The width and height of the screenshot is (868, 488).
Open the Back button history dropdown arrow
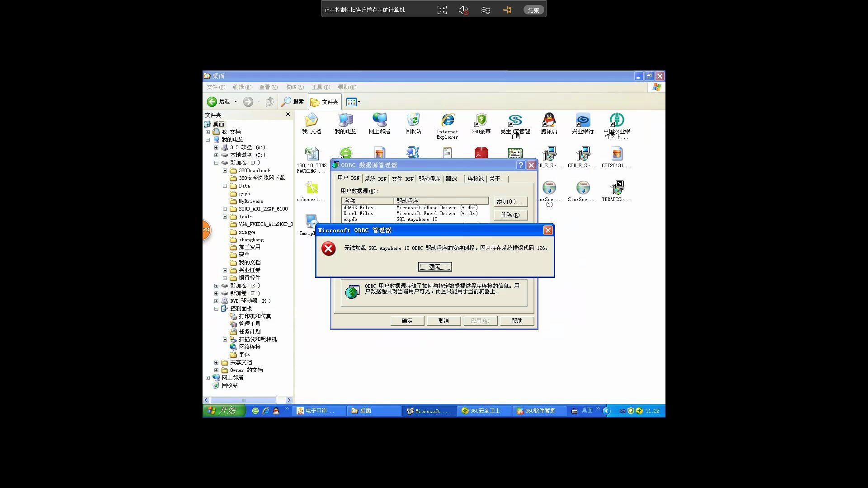coord(236,102)
